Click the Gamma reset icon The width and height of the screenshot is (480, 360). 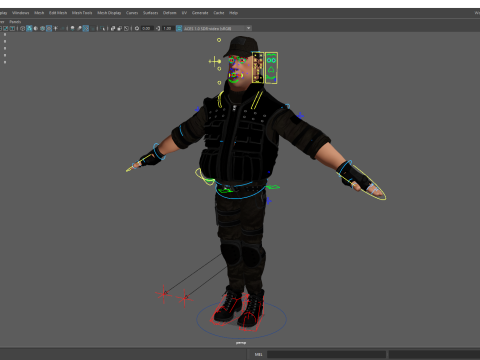coord(158,28)
